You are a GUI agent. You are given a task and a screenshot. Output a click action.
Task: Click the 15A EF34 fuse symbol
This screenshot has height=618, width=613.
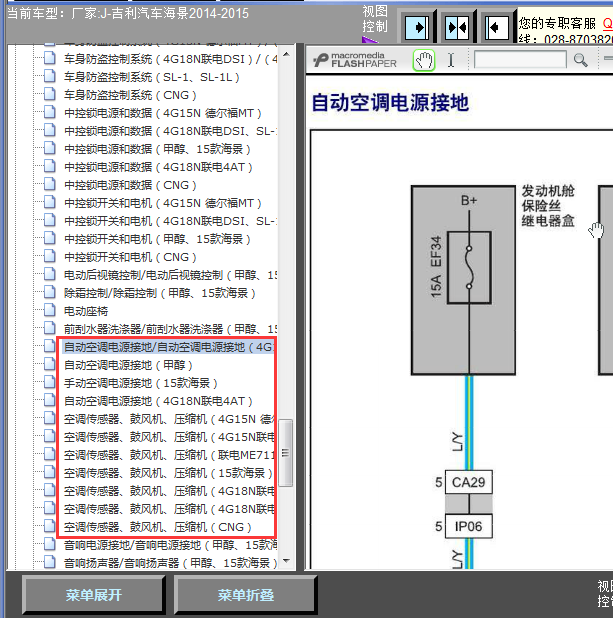point(469,268)
